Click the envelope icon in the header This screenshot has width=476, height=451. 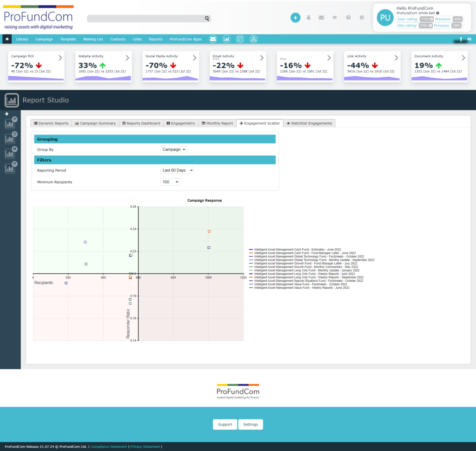[321, 18]
